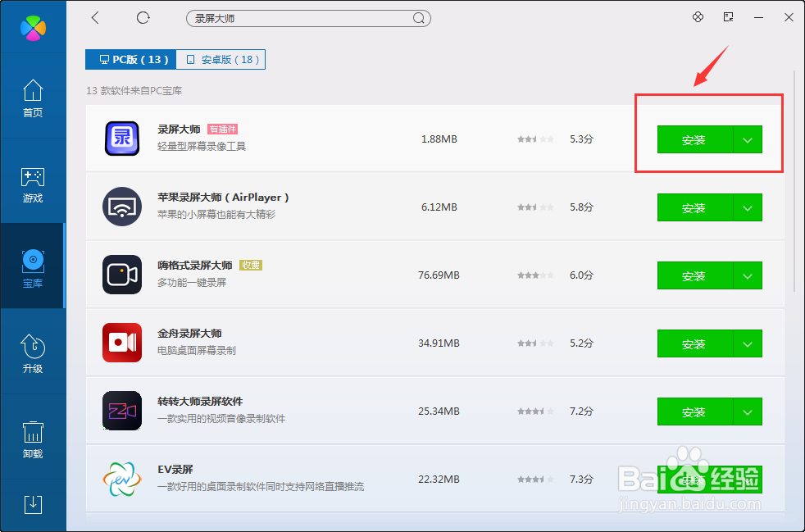
Task: Go to 首页 home section
Action: (x=33, y=98)
